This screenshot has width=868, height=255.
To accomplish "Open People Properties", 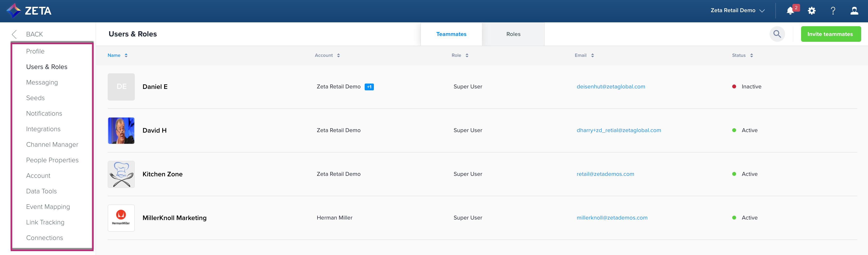I will point(52,160).
